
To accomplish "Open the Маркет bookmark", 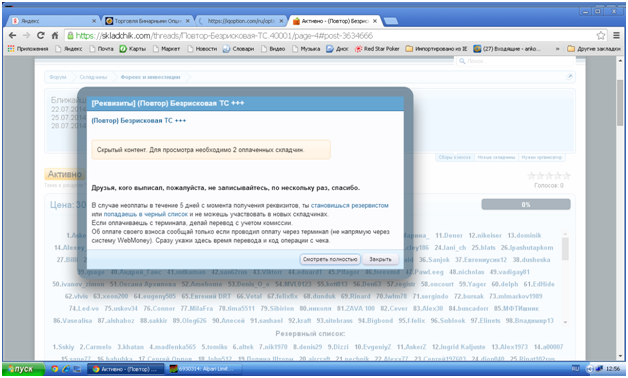I will pyautogui.click(x=167, y=49).
